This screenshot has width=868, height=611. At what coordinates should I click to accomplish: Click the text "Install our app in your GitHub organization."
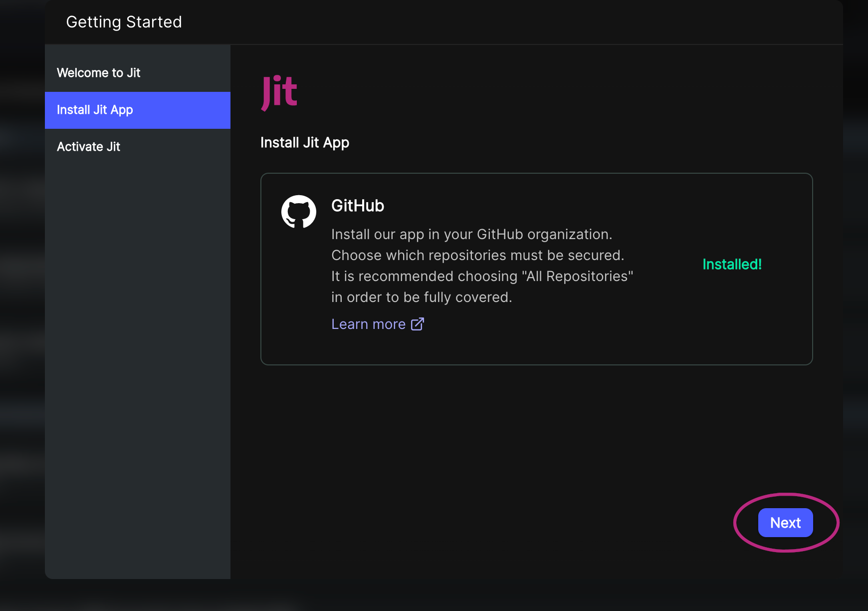coord(471,234)
